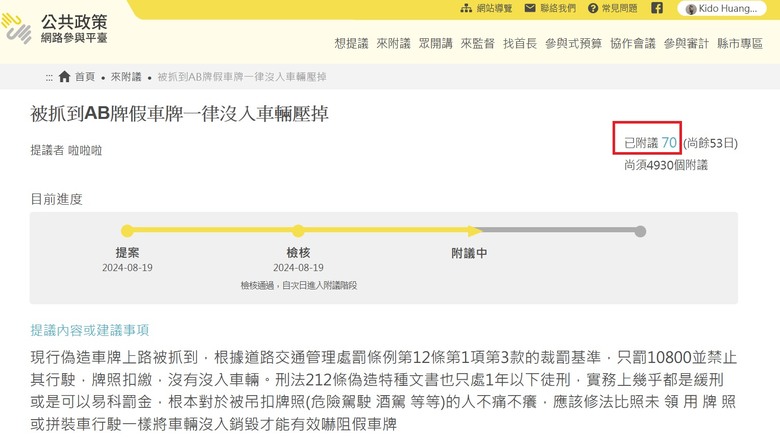Go to 來監督 menu item
The height and width of the screenshot is (439, 780).
click(478, 44)
